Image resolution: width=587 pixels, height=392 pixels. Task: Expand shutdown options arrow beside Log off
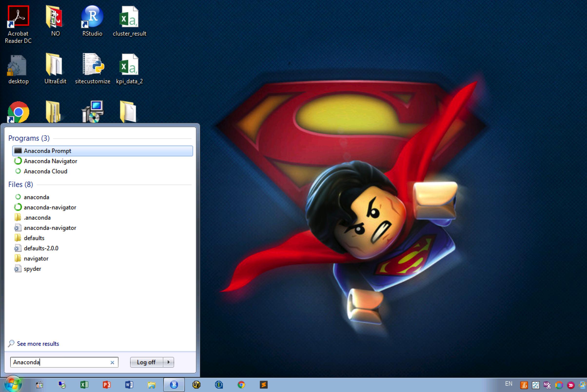[168, 362]
